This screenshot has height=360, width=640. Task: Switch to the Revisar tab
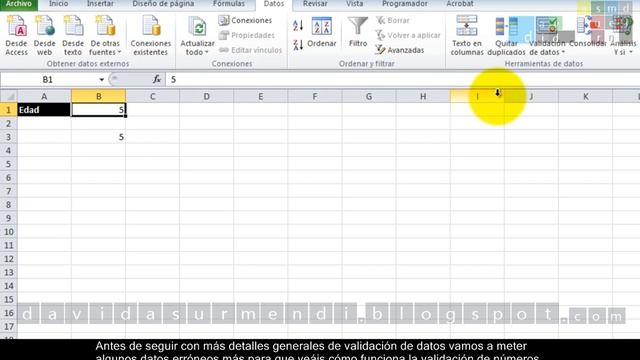point(315,4)
